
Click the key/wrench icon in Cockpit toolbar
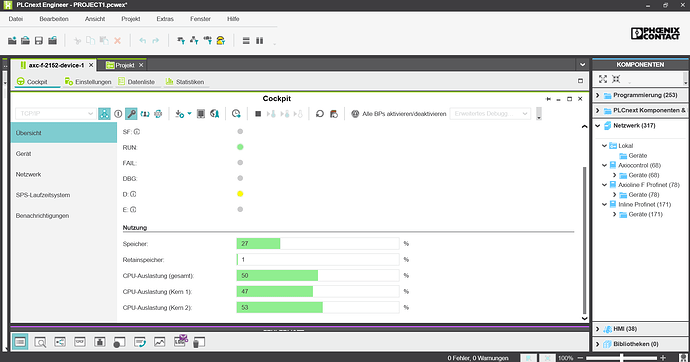tap(131, 113)
